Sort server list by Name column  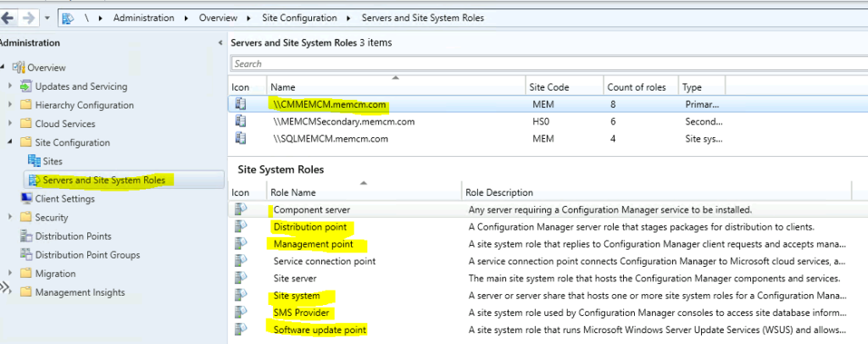pyautogui.click(x=396, y=86)
